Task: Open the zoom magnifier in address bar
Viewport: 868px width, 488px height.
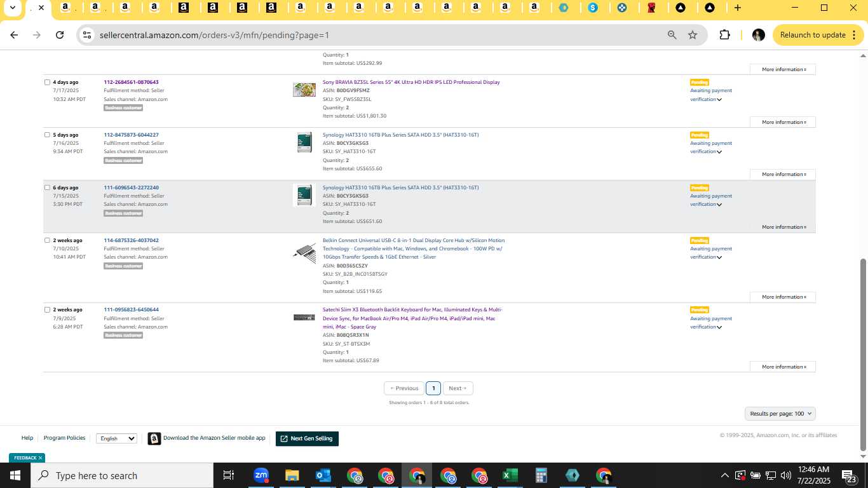Action: (x=672, y=35)
